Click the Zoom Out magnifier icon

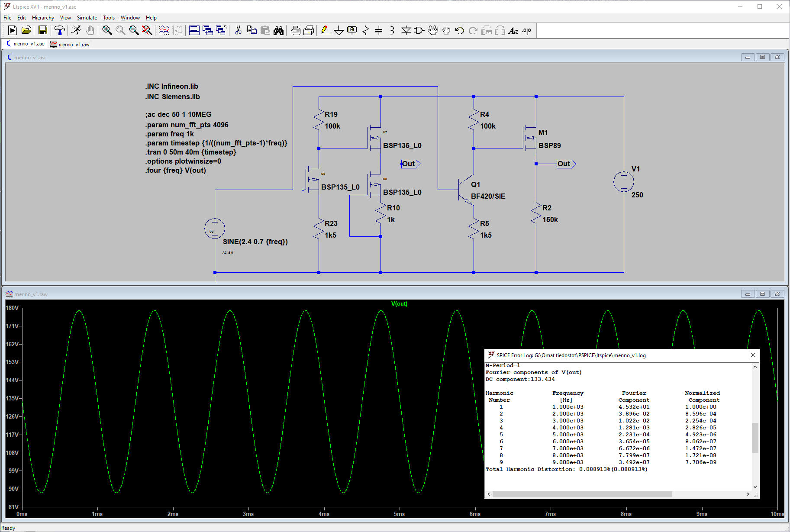[x=134, y=30]
